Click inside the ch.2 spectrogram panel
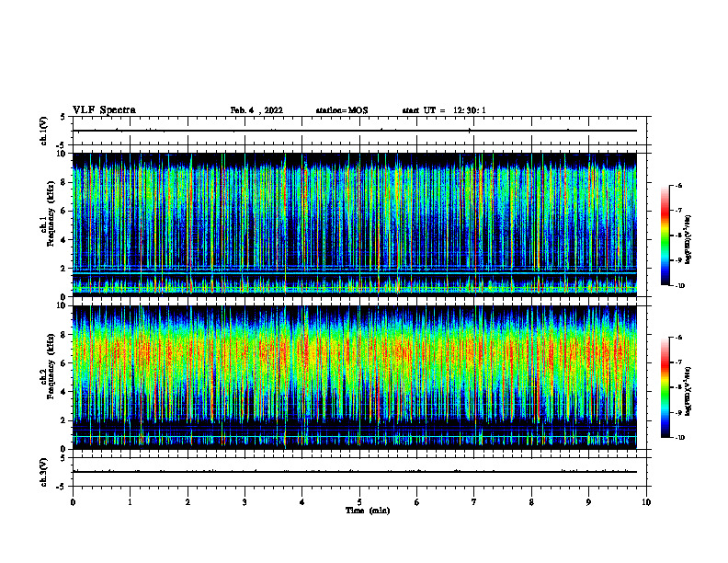 click(355, 377)
